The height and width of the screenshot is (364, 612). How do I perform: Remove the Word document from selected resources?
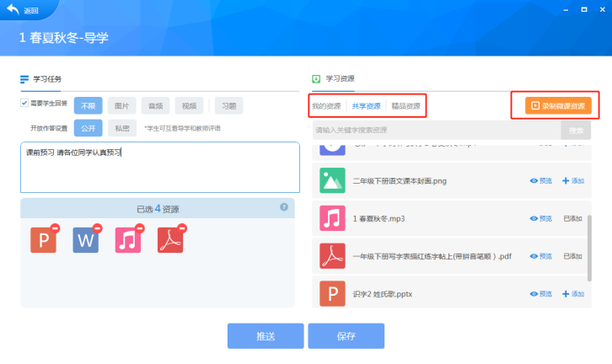[x=98, y=228]
